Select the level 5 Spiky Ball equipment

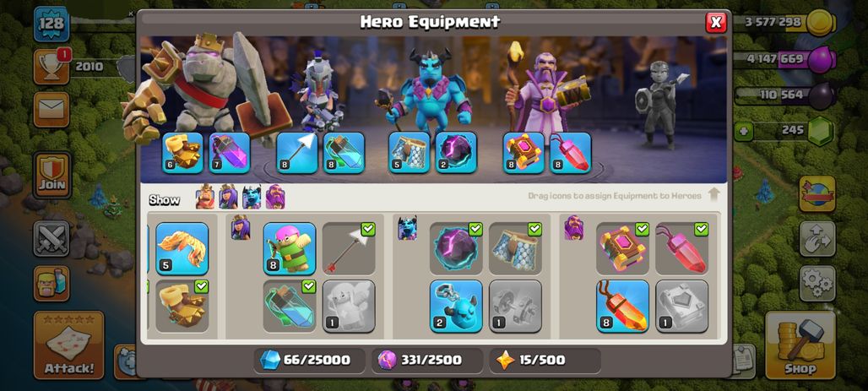tap(182, 248)
